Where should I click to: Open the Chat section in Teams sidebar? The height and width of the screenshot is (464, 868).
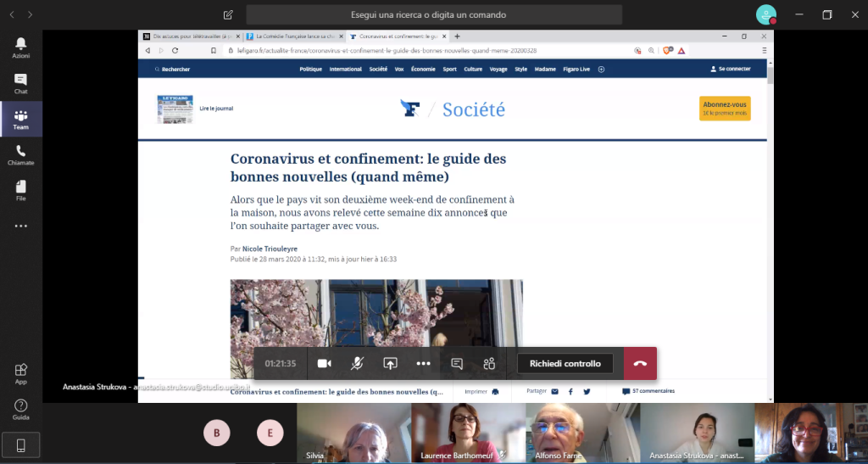pos(21,84)
